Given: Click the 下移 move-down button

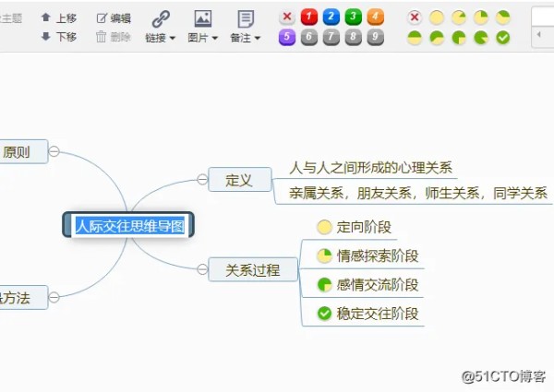Looking at the screenshot, I should point(59,36).
